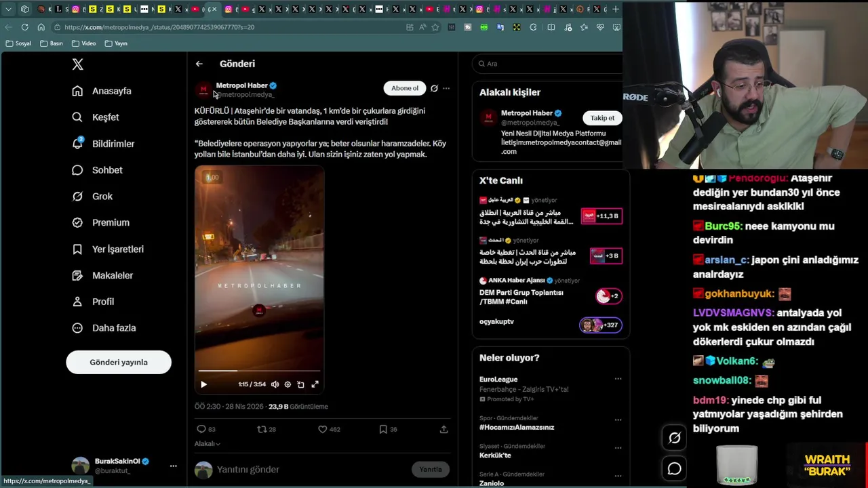Reload the page in the browser
Viewport: 868px width, 488px height.
[x=24, y=27]
